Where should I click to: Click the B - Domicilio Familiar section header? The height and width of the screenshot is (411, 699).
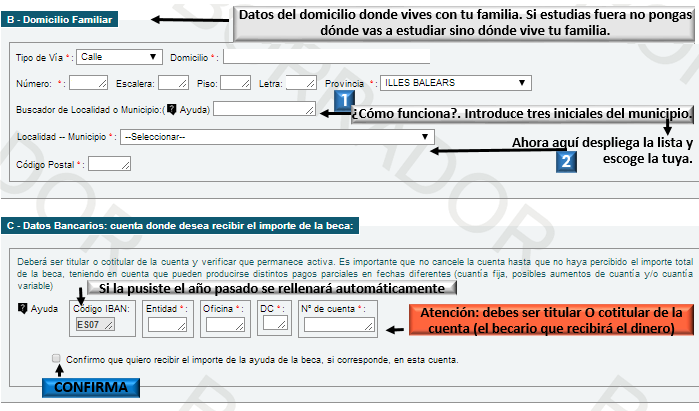pyautogui.click(x=59, y=20)
